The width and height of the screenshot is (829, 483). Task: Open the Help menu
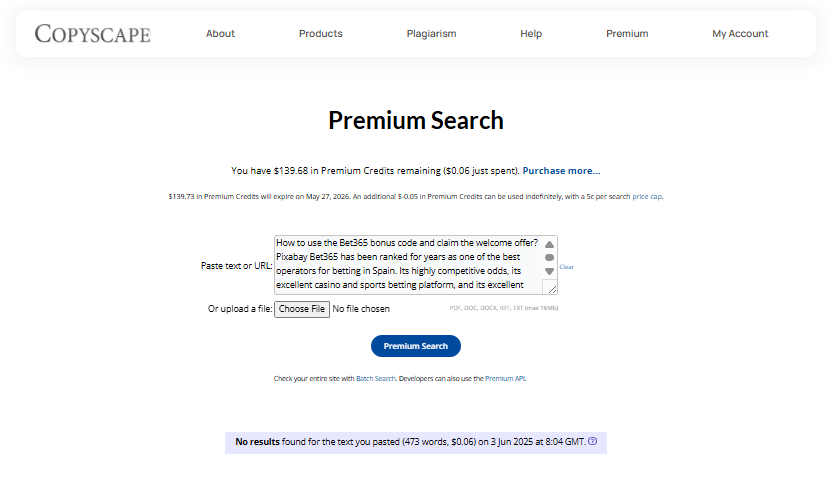(x=531, y=33)
